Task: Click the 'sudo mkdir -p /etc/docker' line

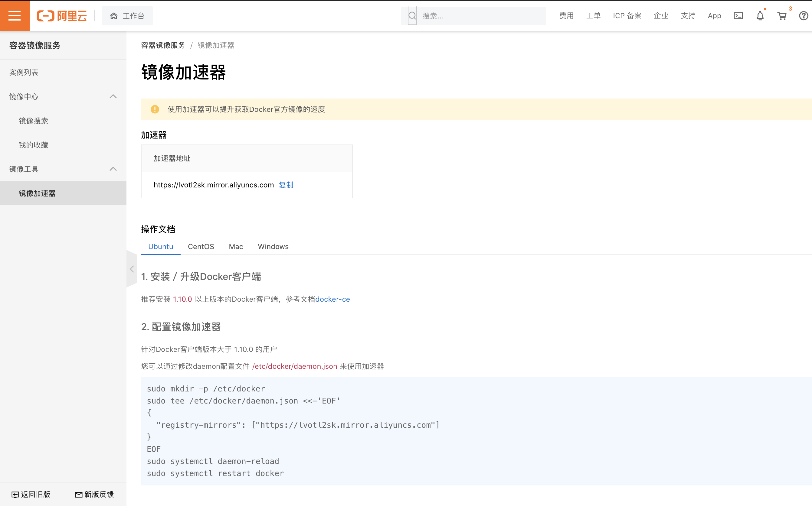Action: tap(206, 388)
